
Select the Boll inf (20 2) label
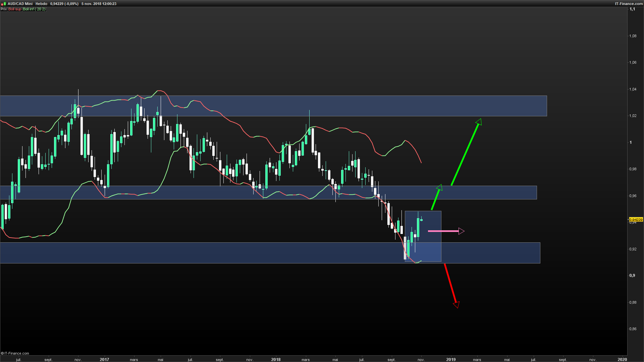(34, 9)
